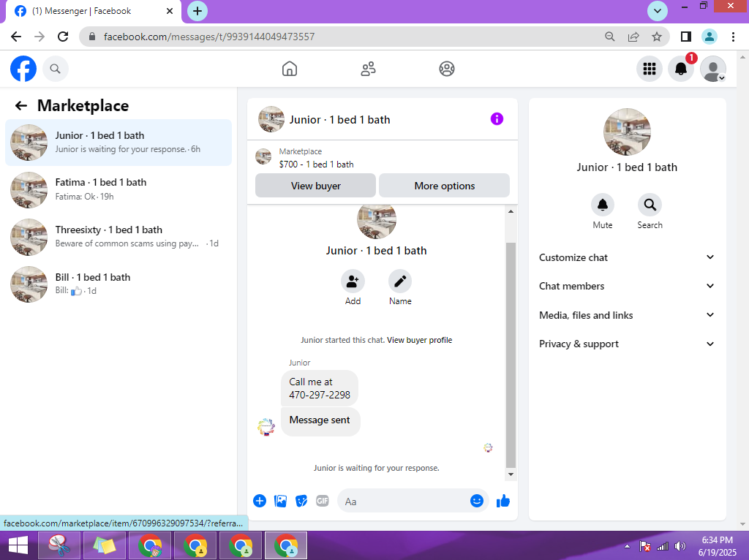Screen dimensions: 749x560
Task: Open the browser zoom magnifier icon
Action: (x=609, y=37)
